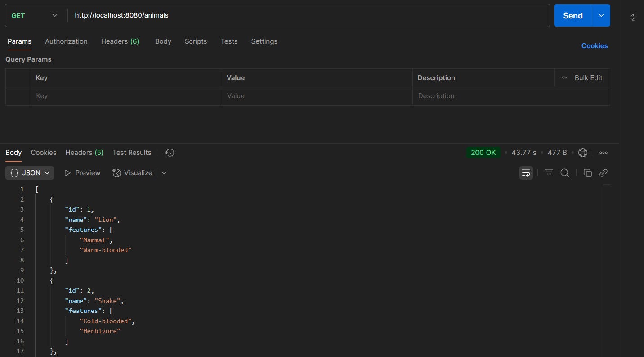Expand the Send button dropdown arrow
This screenshot has height=357, width=644.
coord(601,15)
